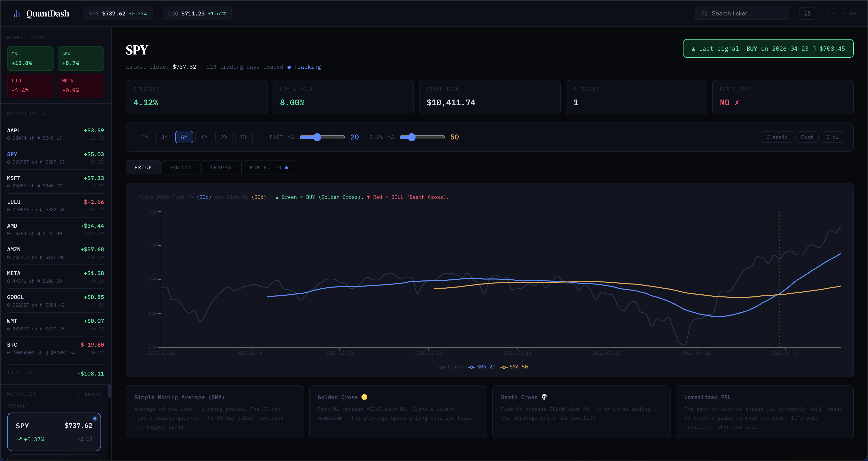Click the trend-up arrow in the SPY watchlist card
Viewport: 868px width, 461px height.
[19, 439]
